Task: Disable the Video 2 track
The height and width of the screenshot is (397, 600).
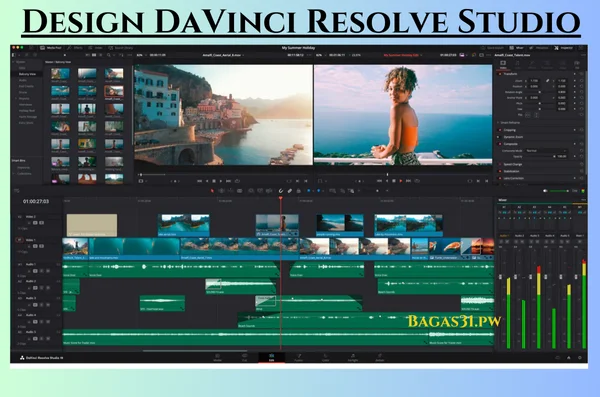Action: pyautogui.click(x=41, y=223)
